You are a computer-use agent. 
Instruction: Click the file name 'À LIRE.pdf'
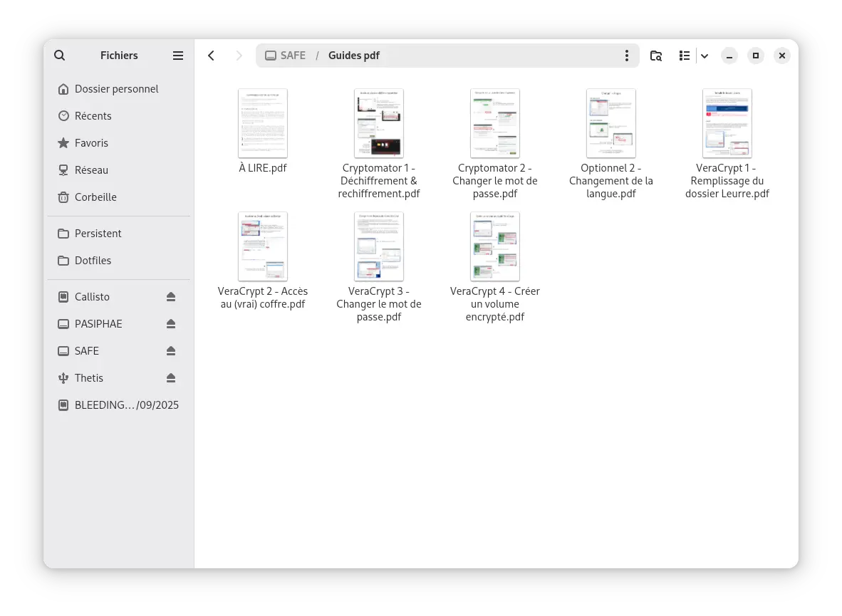(263, 168)
